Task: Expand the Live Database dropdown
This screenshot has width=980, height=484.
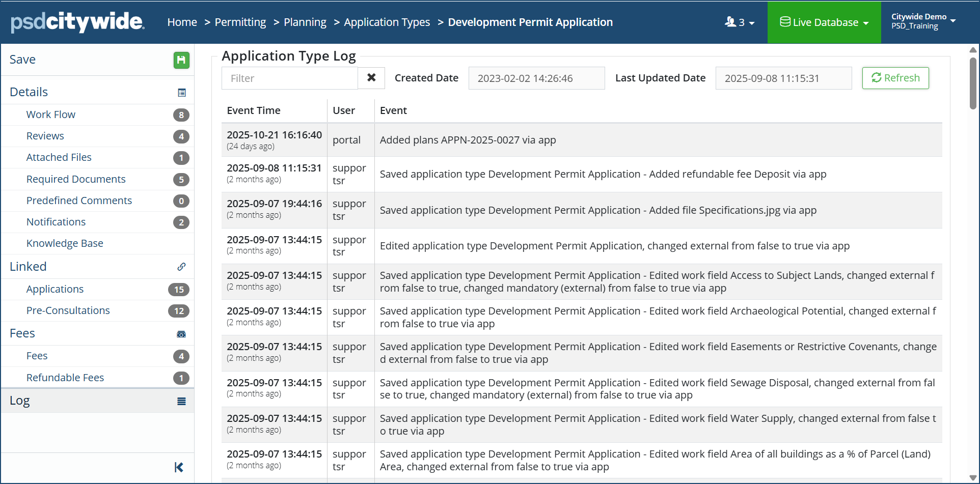Action: 824,22
